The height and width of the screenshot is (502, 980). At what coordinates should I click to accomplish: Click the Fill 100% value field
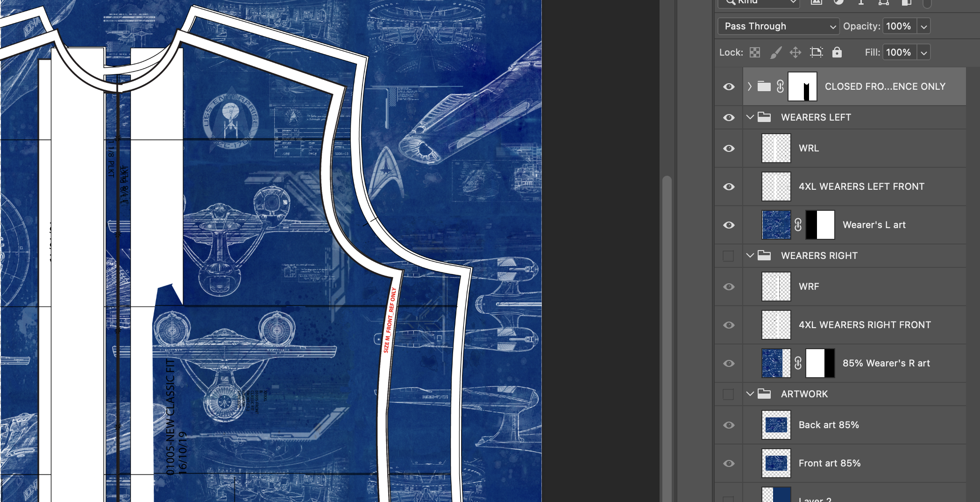(x=899, y=53)
